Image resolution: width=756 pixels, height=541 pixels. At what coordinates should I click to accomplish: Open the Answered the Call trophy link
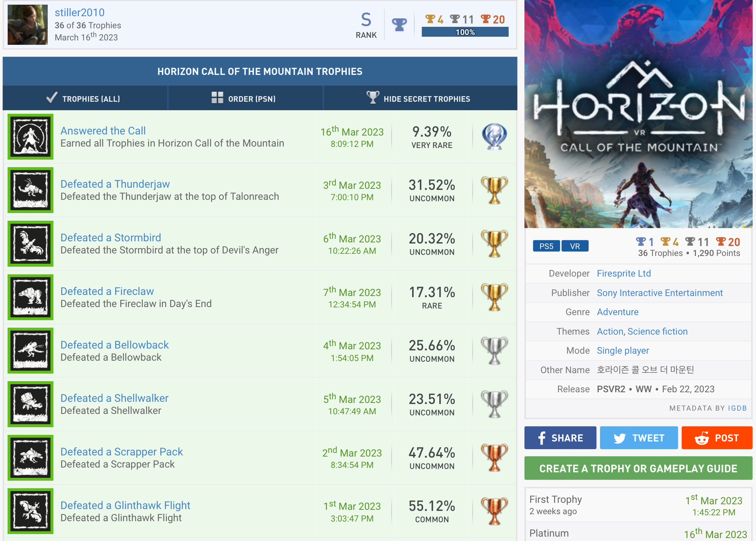click(x=103, y=131)
